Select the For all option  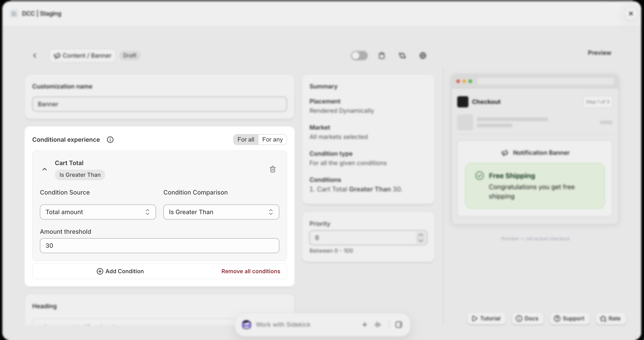[246, 139]
